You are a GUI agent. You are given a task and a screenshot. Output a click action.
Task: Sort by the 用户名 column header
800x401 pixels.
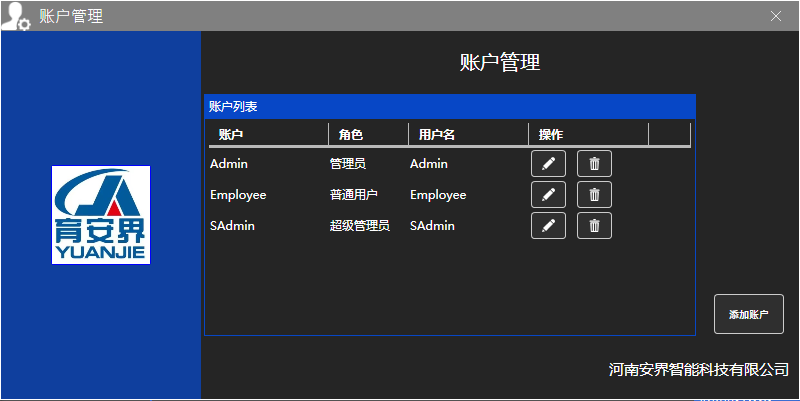[x=437, y=134]
